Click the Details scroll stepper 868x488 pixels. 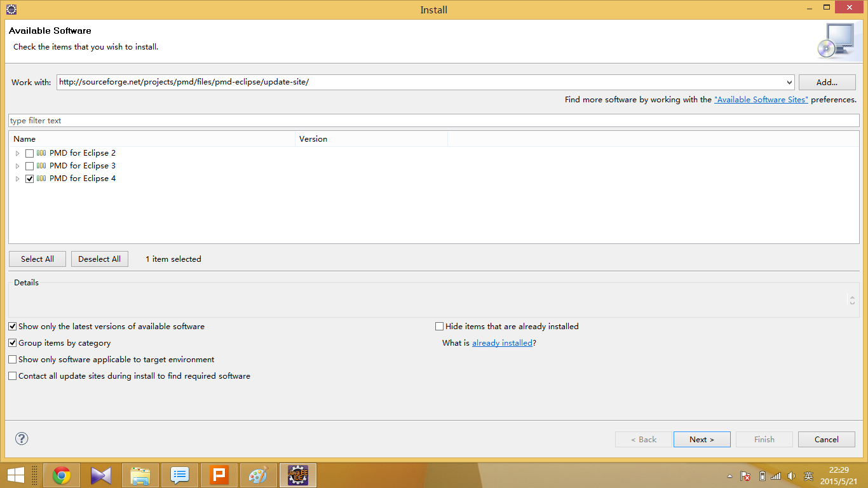852,300
